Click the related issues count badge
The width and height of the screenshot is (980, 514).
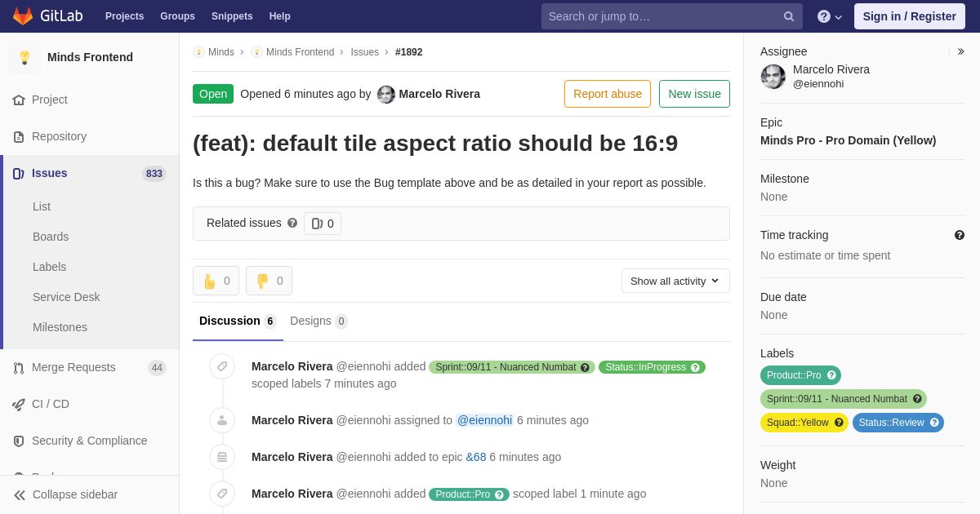pyautogui.click(x=323, y=224)
